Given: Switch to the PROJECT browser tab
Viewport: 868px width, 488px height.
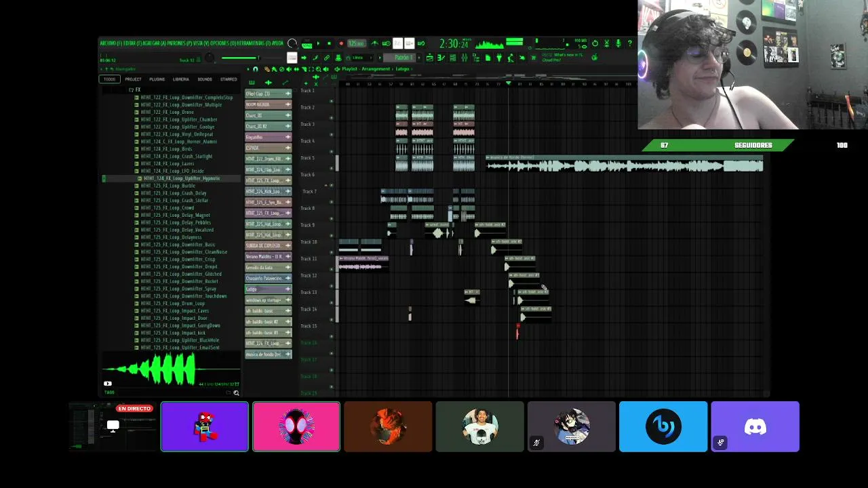Looking at the screenshot, I should (x=133, y=79).
